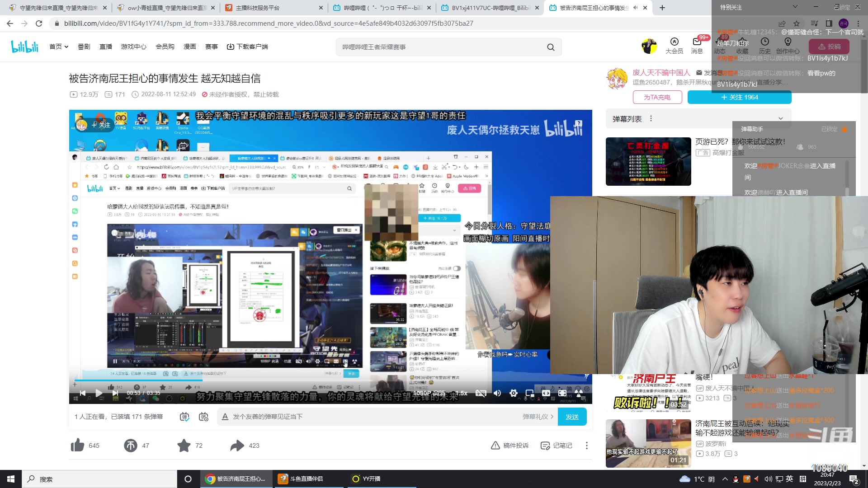Viewport: 868px width, 488px height.
Task: Mute the player volume speaker icon
Action: [497, 393]
